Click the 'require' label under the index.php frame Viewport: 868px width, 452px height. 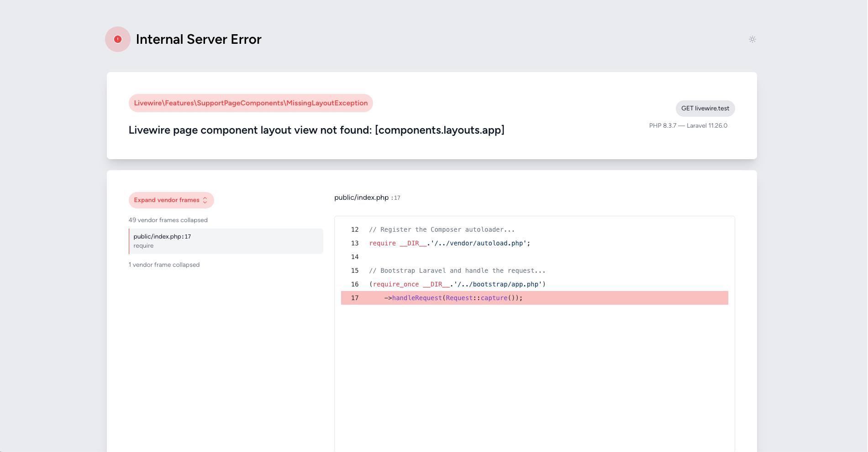pyautogui.click(x=143, y=246)
